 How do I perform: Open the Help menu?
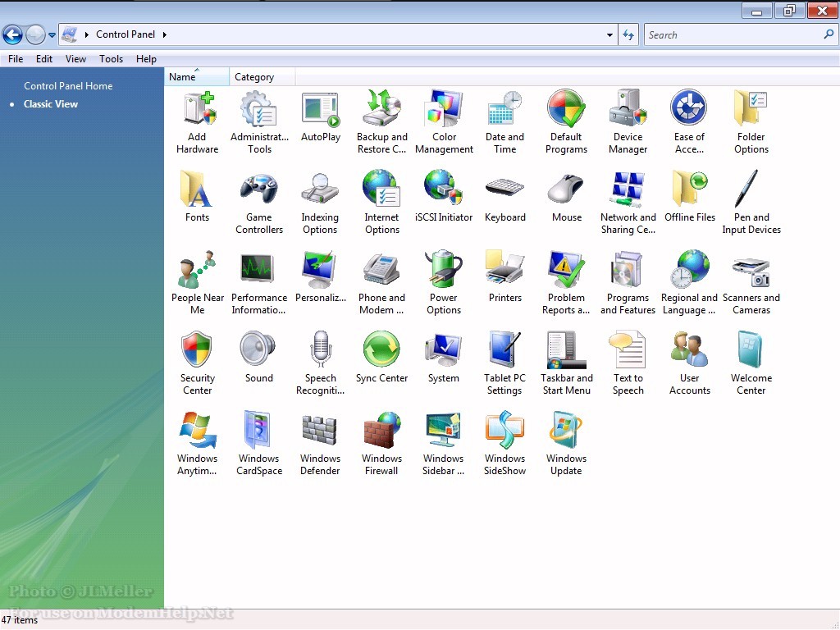146,59
